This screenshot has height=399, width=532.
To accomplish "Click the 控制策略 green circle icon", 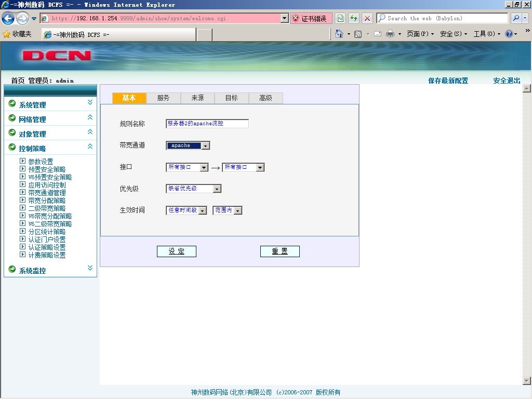I will tap(12, 147).
